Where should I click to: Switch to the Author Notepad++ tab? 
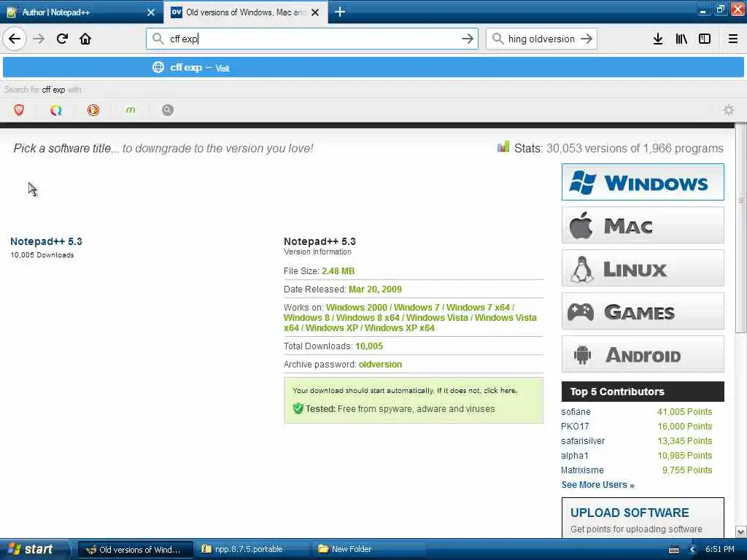coord(81,12)
